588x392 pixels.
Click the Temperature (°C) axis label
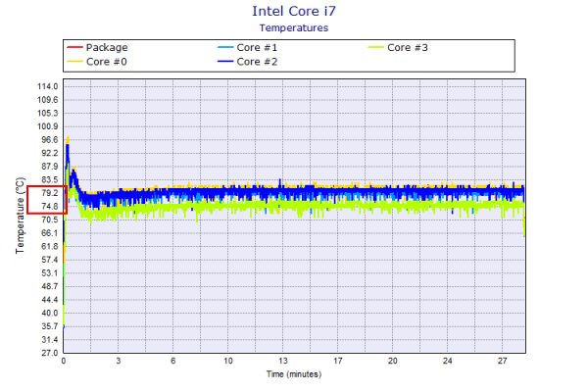click(20, 216)
